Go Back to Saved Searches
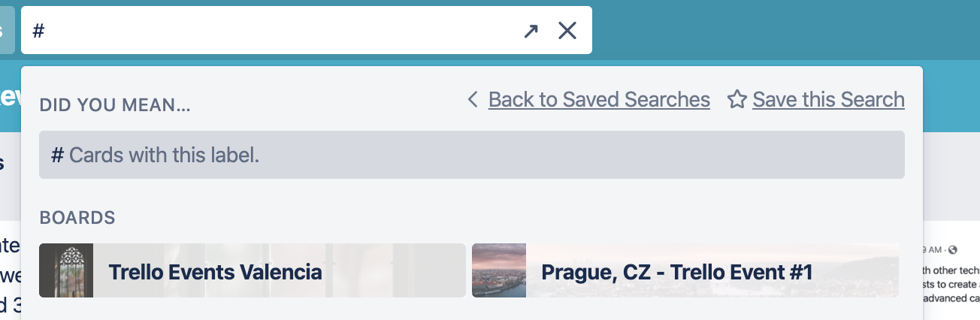Viewport: 980px width, 320px height. 599,99
